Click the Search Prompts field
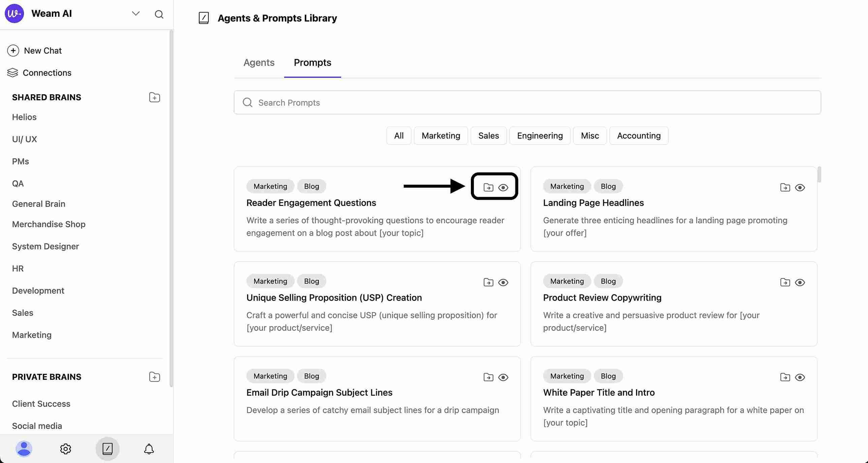The image size is (868, 463). [x=527, y=102]
